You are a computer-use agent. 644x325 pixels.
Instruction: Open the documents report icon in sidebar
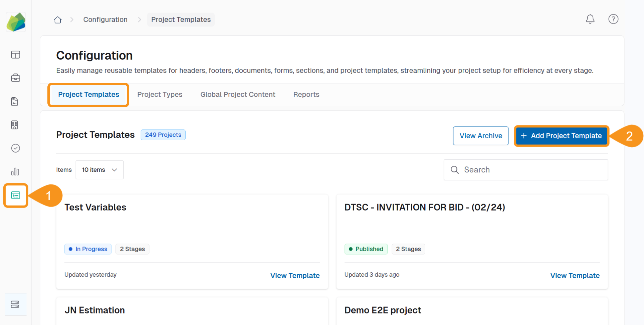15,101
